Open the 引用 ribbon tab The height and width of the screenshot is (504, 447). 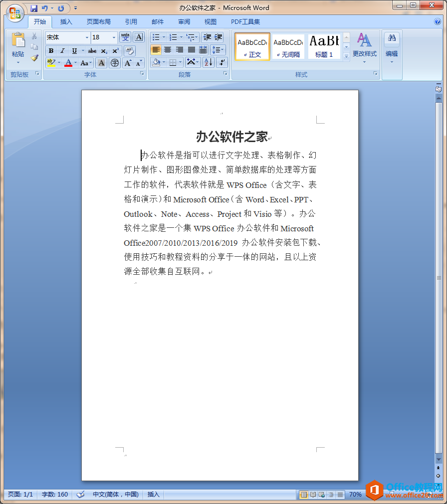pyautogui.click(x=131, y=22)
